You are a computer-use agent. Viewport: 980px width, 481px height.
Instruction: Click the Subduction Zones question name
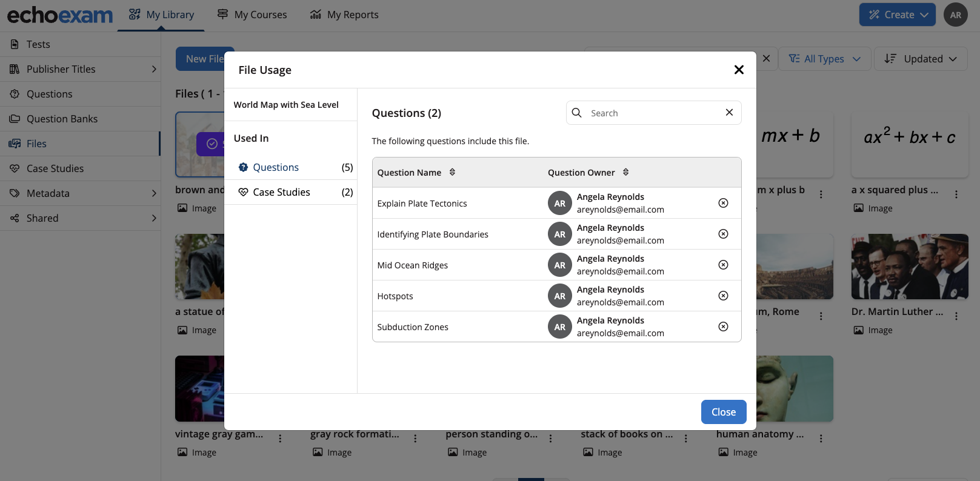pos(413,327)
